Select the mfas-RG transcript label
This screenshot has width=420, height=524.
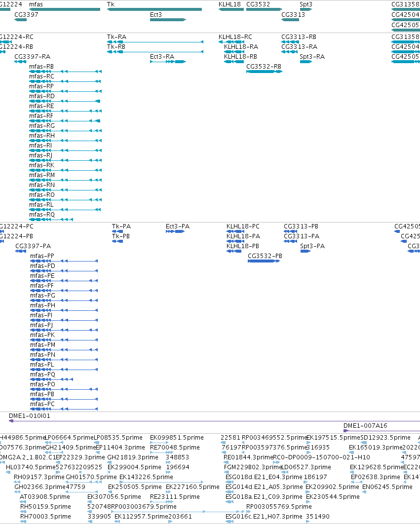coord(42,126)
